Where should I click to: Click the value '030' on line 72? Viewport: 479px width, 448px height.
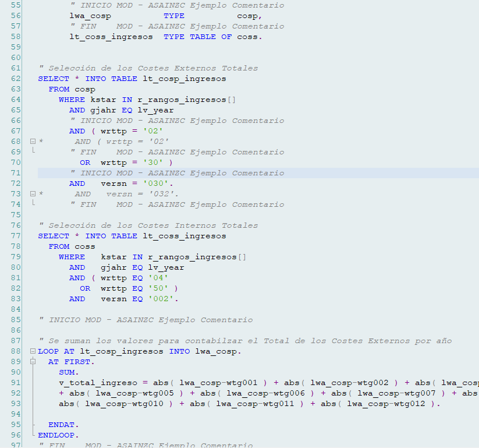pyautogui.click(x=156, y=184)
